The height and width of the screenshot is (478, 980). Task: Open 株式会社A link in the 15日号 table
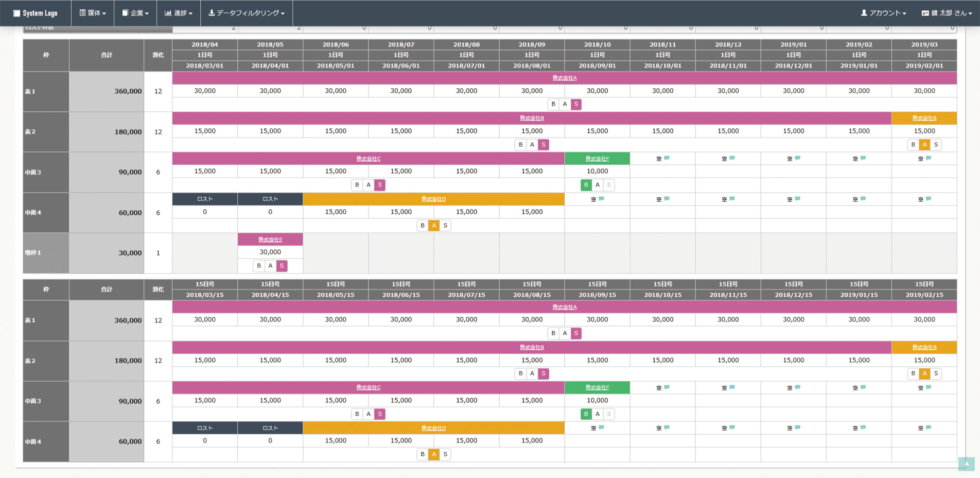(x=564, y=307)
